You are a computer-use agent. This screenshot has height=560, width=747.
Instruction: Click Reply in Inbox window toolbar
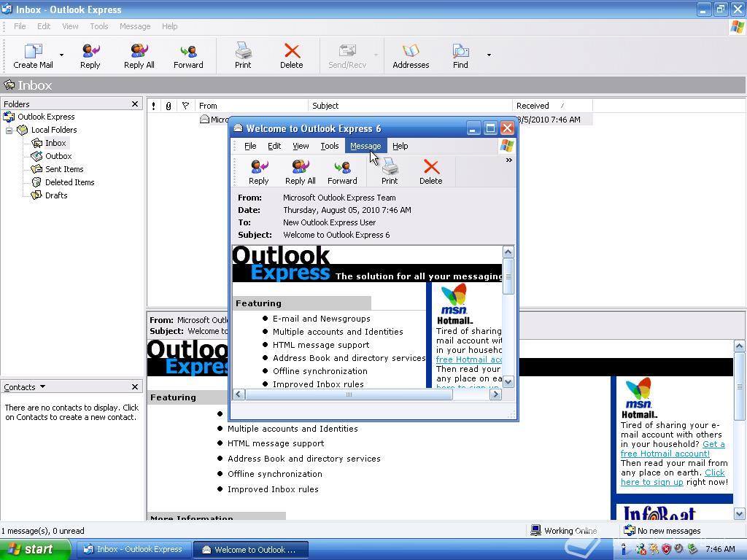(x=90, y=55)
